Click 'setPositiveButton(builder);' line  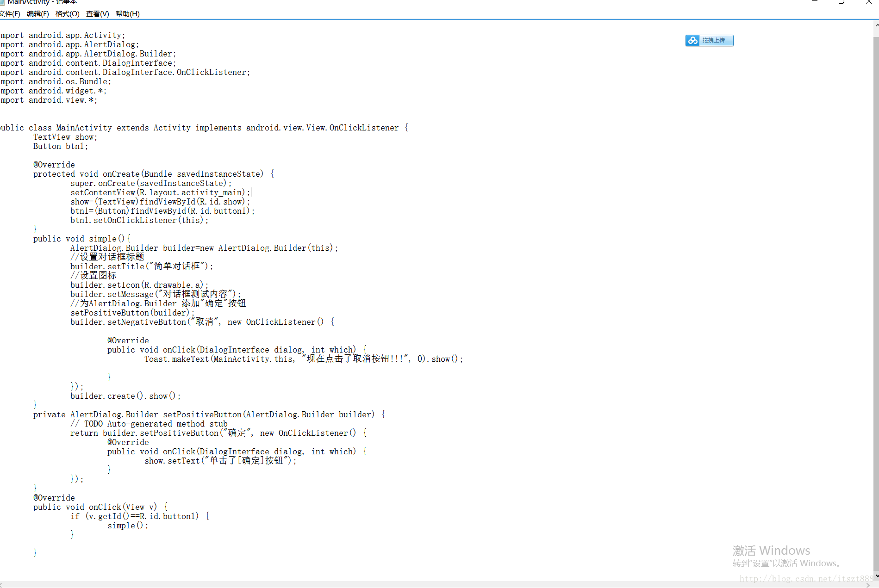click(x=132, y=313)
